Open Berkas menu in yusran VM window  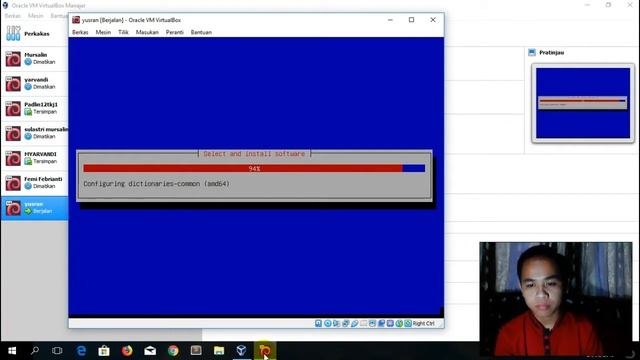[80, 32]
